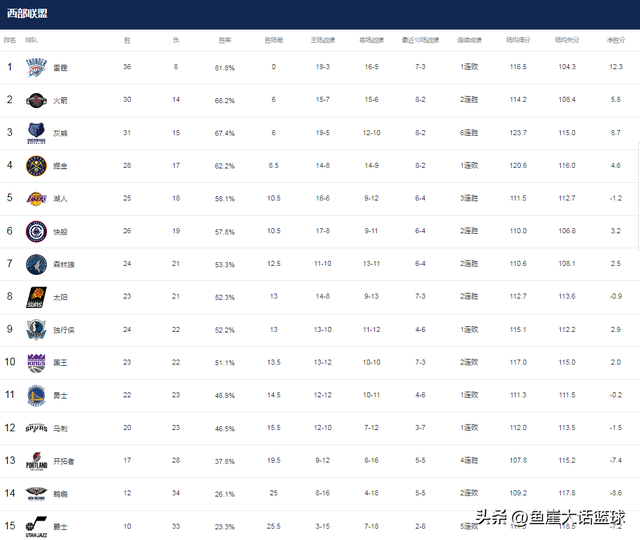The height and width of the screenshot is (540, 640).
Task: Click the Grizzlies team logo
Action: point(36,133)
